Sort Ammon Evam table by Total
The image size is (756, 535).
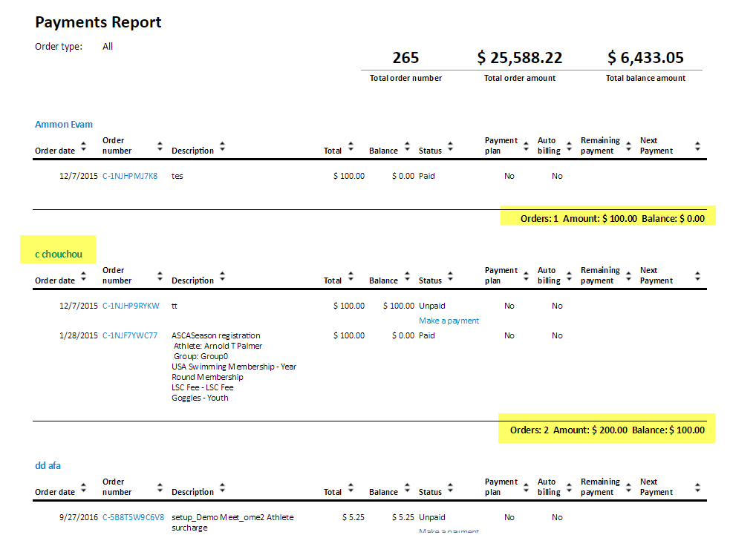click(351, 146)
